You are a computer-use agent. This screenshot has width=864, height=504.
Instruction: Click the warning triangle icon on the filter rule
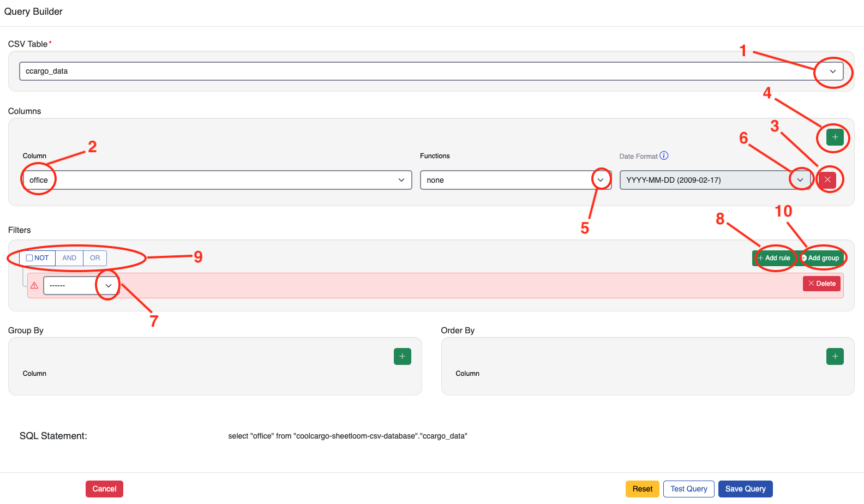coord(34,285)
